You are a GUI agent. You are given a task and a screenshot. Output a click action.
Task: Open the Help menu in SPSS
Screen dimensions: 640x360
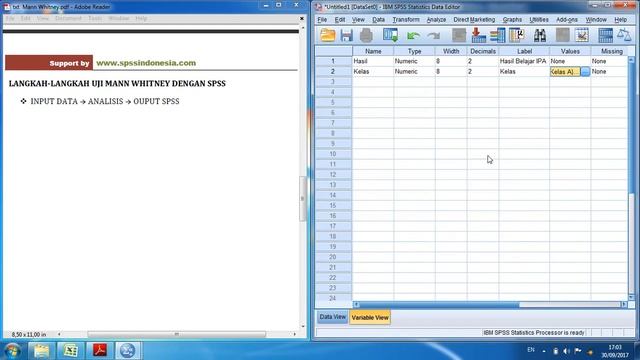coord(620,20)
